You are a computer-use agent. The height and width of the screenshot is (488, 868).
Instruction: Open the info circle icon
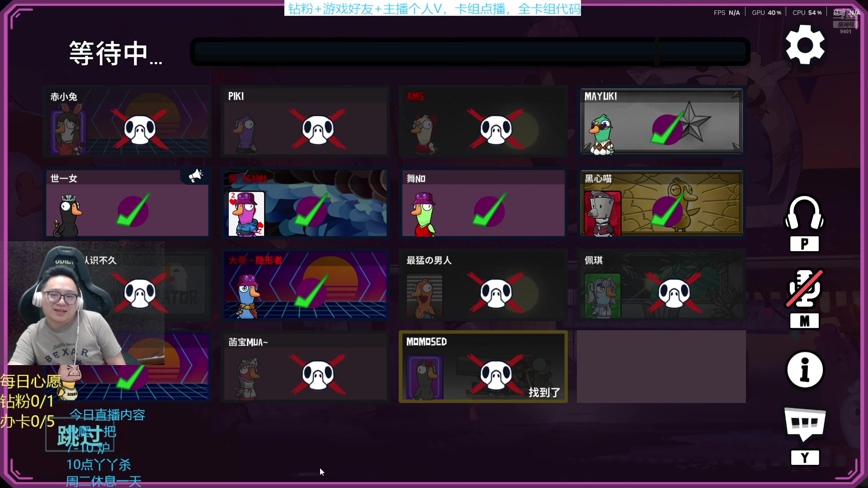pyautogui.click(x=805, y=370)
